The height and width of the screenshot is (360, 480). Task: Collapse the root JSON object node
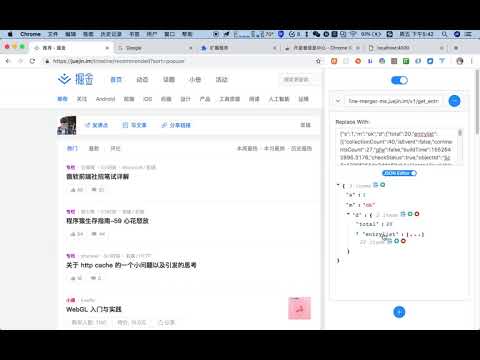coord(338,185)
